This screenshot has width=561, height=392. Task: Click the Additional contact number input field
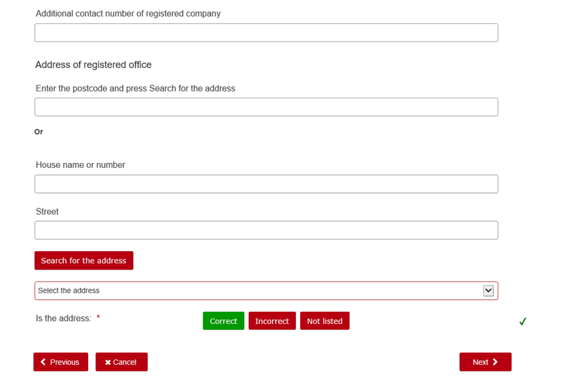tap(266, 33)
